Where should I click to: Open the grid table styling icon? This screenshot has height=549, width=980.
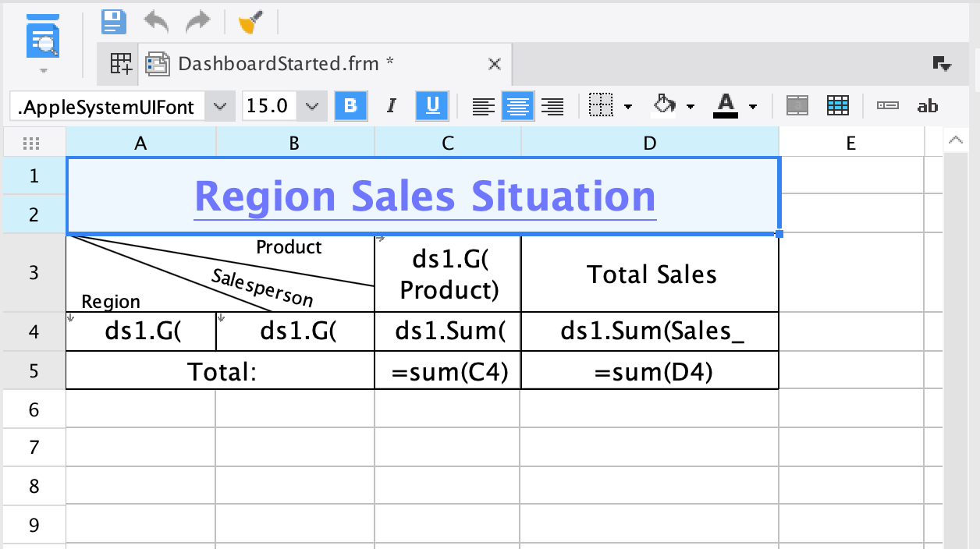837,105
